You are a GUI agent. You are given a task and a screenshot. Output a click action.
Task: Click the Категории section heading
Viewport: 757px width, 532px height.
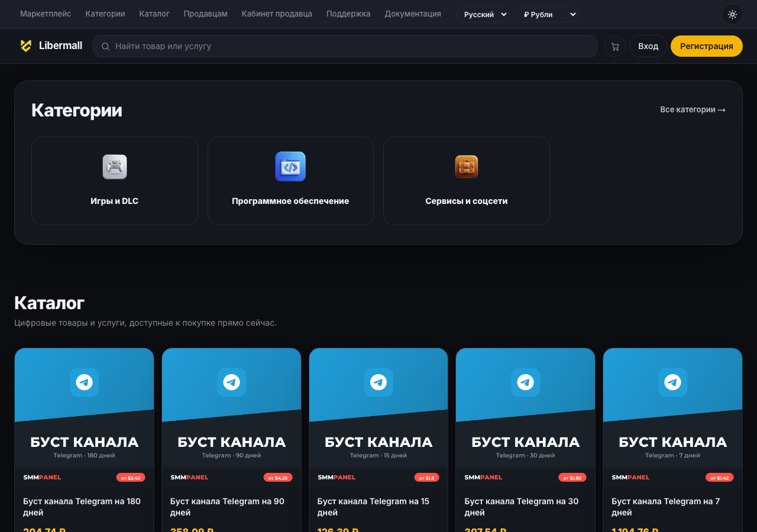coord(77,110)
